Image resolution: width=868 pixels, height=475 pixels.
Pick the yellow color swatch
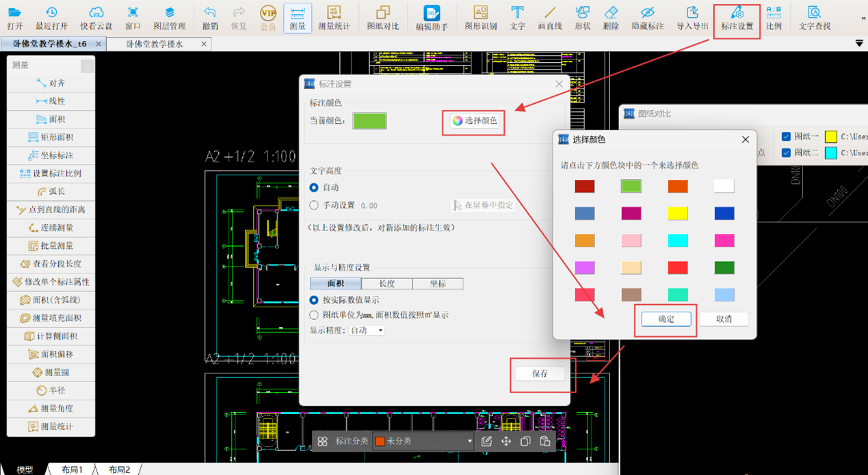tap(677, 213)
